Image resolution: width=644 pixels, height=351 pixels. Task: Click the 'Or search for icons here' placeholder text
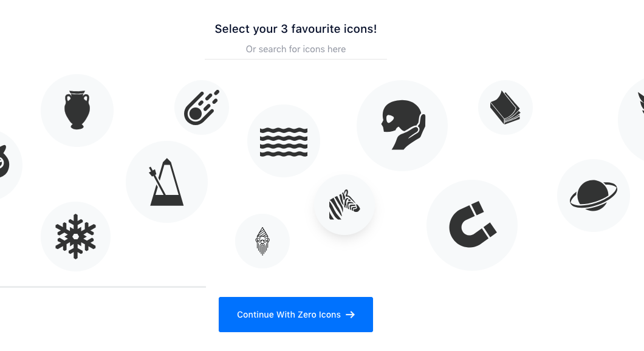296,49
